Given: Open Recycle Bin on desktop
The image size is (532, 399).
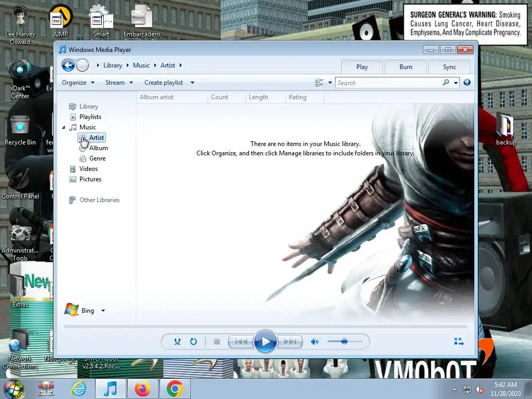Looking at the screenshot, I should pos(20,130).
